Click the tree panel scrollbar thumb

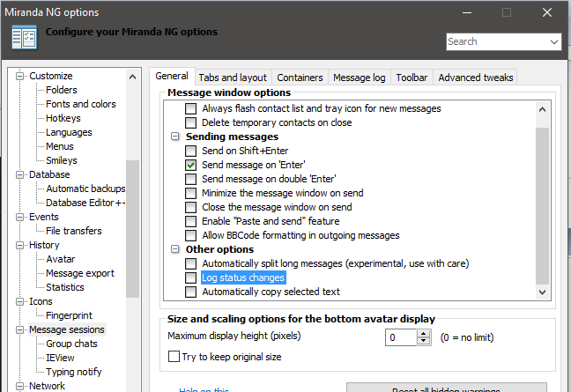132,228
